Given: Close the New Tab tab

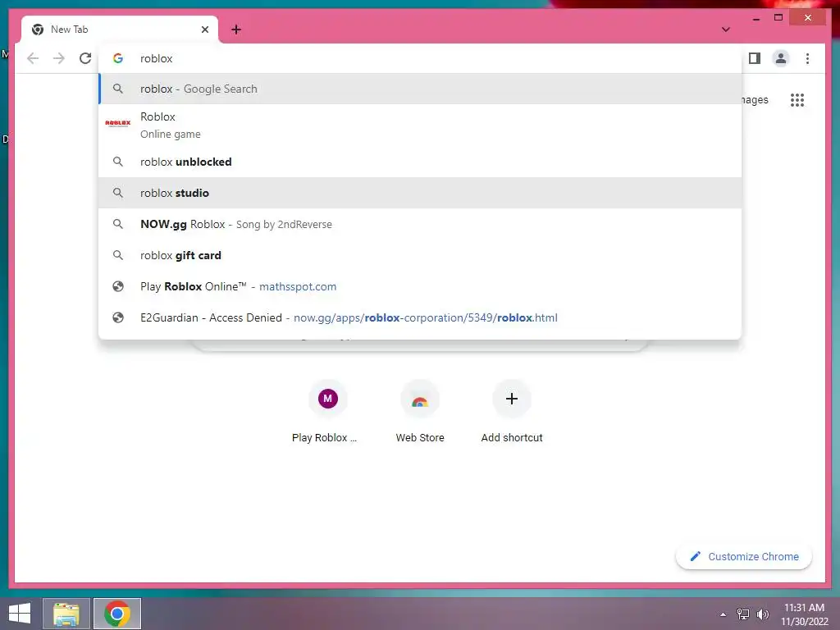Looking at the screenshot, I should (x=204, y=30).
